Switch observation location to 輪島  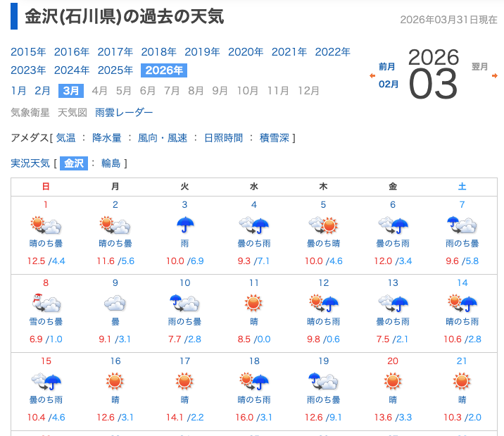click(111, 163)
